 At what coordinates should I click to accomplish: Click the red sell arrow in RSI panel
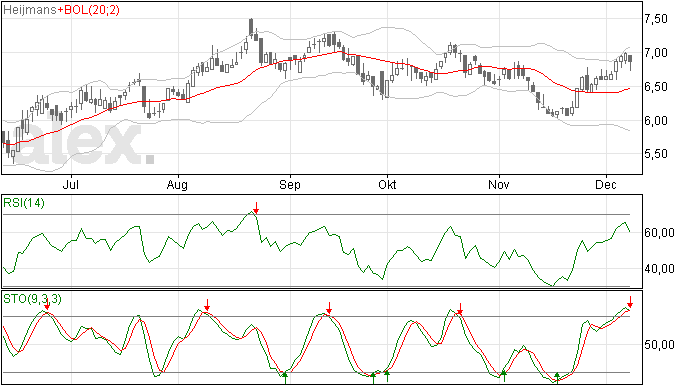(256, 207)
